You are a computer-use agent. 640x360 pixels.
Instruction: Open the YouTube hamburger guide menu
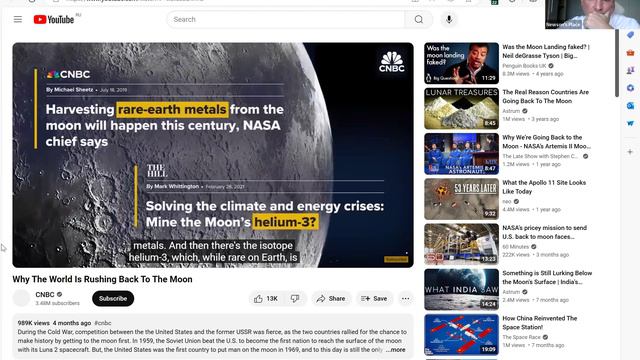pyautogui.click(x=18, y=19)
